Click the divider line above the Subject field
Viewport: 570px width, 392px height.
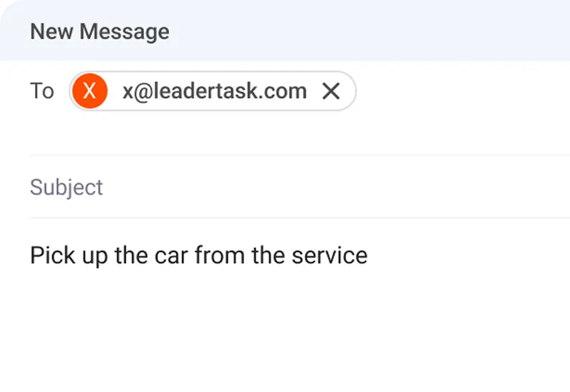(x=297, y=154)
